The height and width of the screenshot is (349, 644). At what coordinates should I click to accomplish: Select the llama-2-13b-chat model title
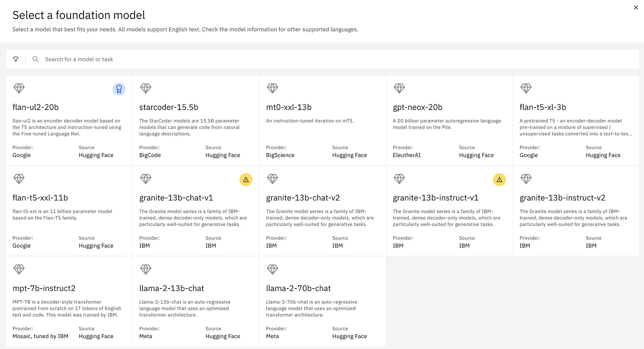(171, 289)
